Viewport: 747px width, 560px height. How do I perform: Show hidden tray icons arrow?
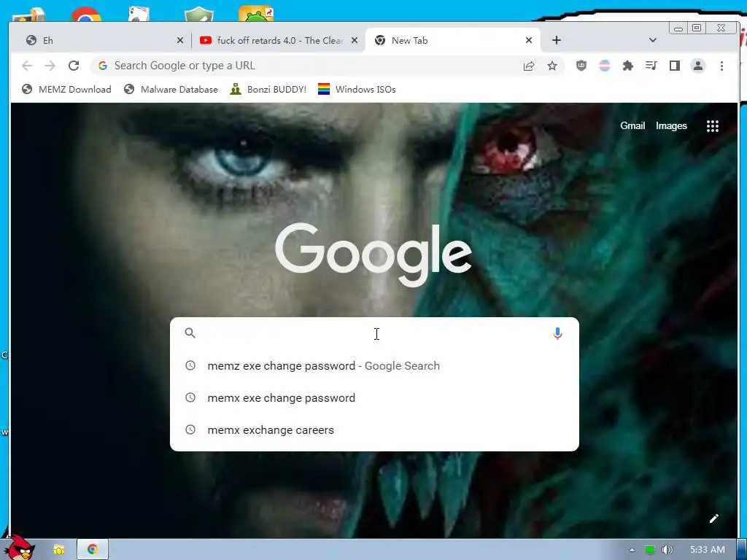coord(632,550)
